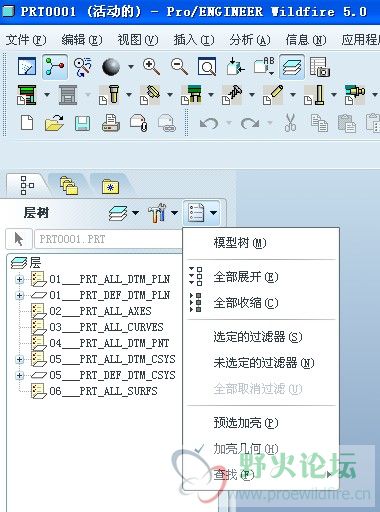Choose 模型树(M) from the dropdown menu
The image size is (380, 512).
[x=261, y=243]
